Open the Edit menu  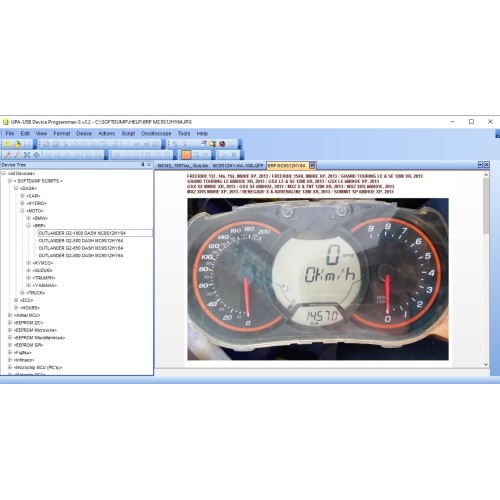(x=25, y=133)
